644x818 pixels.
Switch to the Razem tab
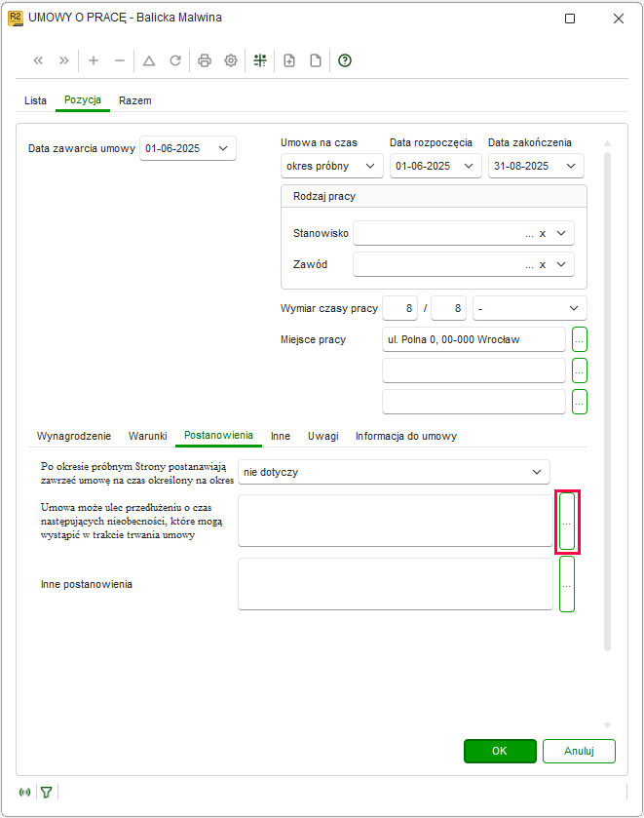tap(135, 100)
